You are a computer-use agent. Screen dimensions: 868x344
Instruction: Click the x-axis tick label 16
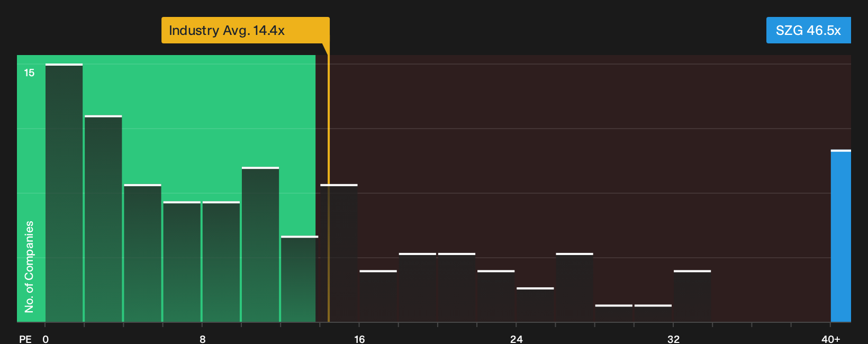[359, 339]
